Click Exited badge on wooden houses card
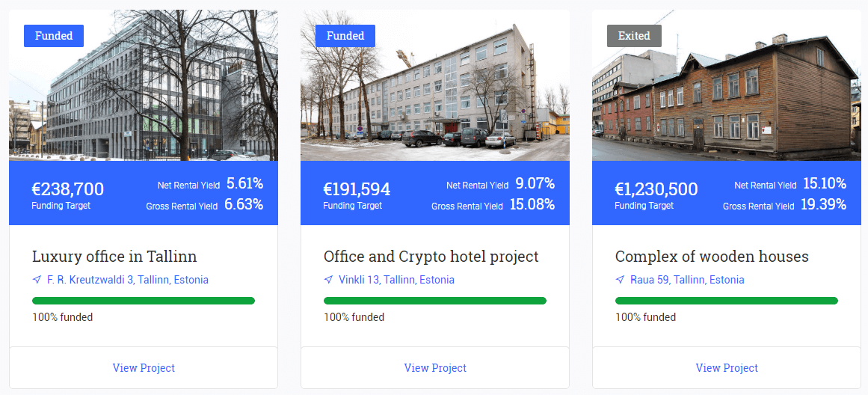Screen dimensions: 868x395 [634, 36]
